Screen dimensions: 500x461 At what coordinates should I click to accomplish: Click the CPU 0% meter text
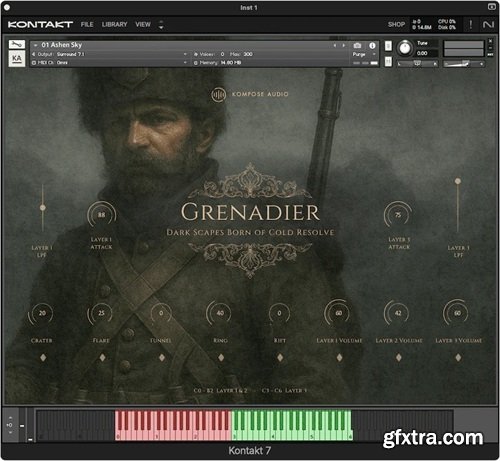[x=447, y=21]
